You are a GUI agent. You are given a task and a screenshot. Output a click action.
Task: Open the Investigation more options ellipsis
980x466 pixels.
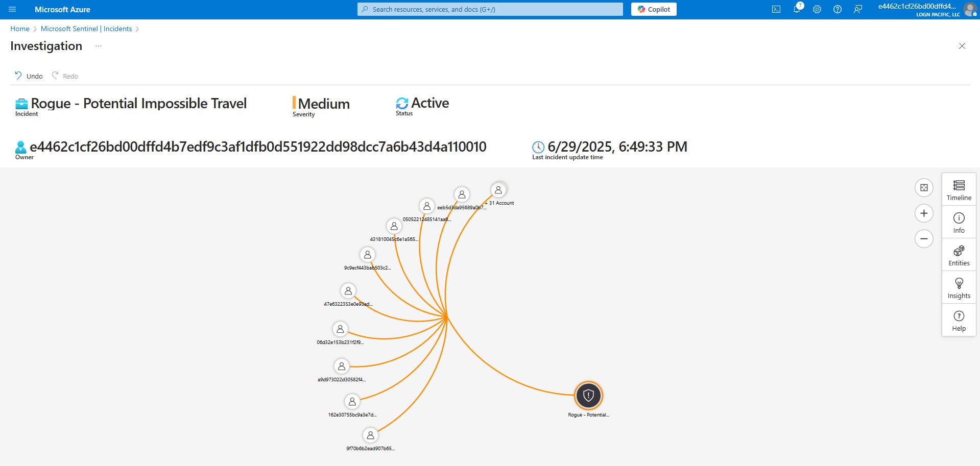(x=99, y=46)
